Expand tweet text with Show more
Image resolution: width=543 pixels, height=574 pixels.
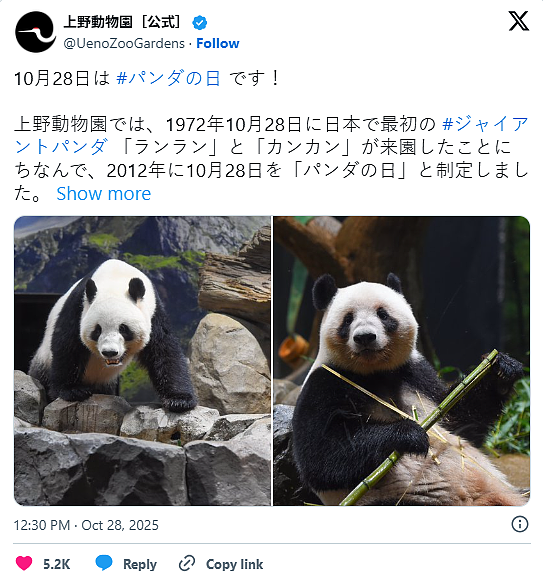104,194
